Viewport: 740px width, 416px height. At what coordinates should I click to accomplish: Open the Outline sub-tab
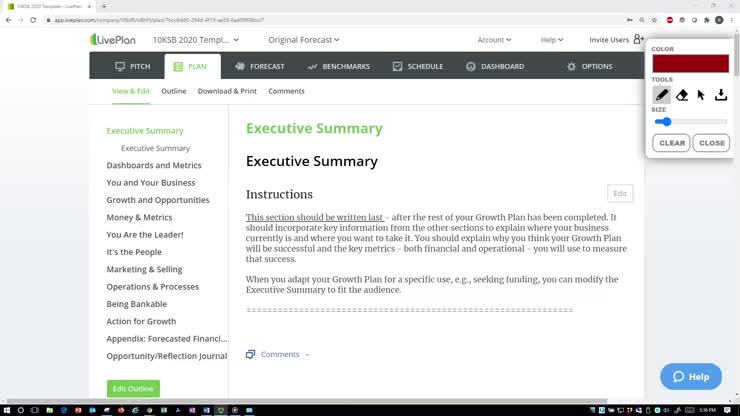point(174,91)
